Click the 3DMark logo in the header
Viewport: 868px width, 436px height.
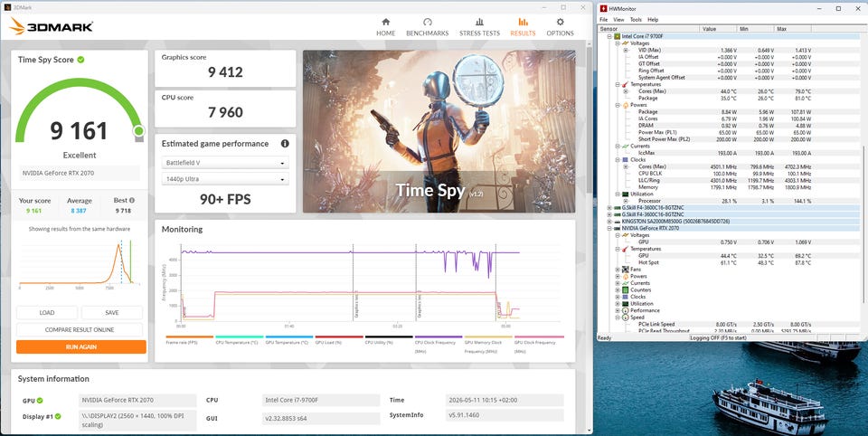click(x=52, y=26)
